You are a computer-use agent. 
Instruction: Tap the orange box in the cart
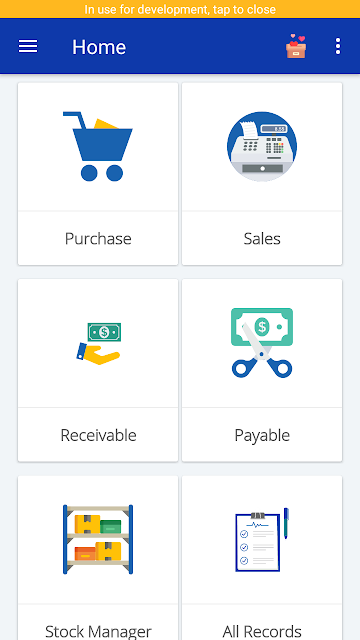[105, 124]
